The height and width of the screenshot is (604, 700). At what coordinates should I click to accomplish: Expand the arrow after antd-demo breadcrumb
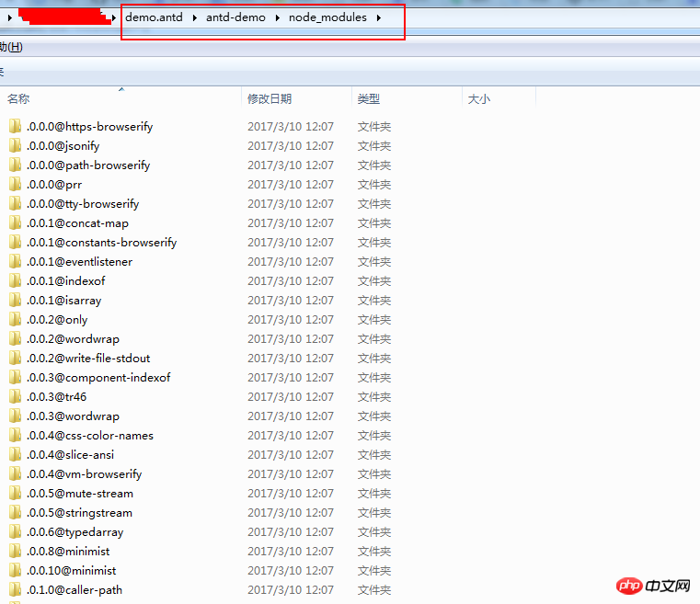point(277,17)
